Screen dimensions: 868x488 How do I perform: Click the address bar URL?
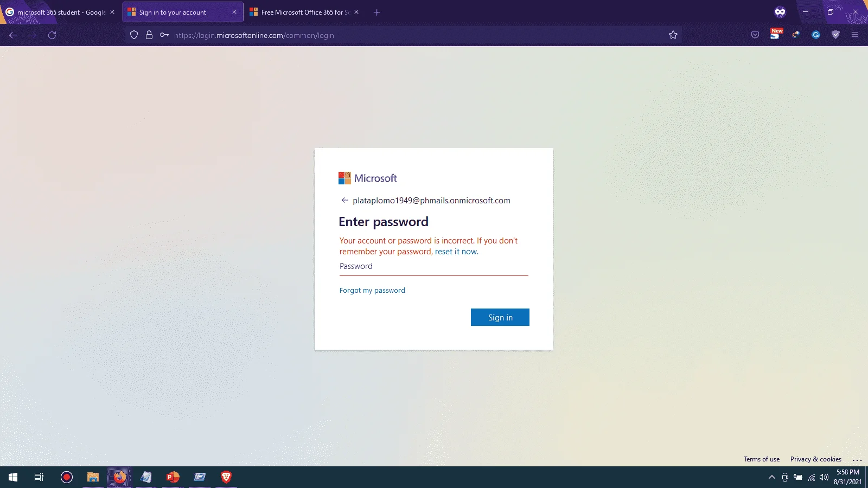pyautogui.click(x=254, y=35)
